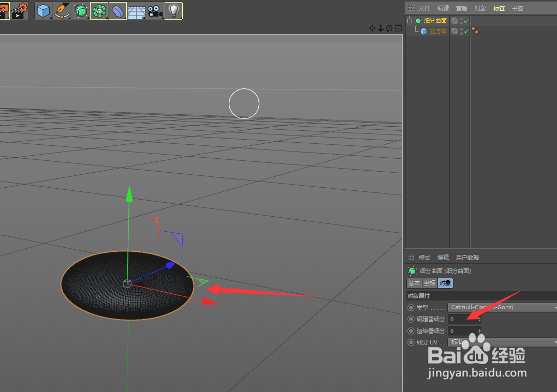
Task: Open the 文件 menu in object manager
Action: coord(424,8)
